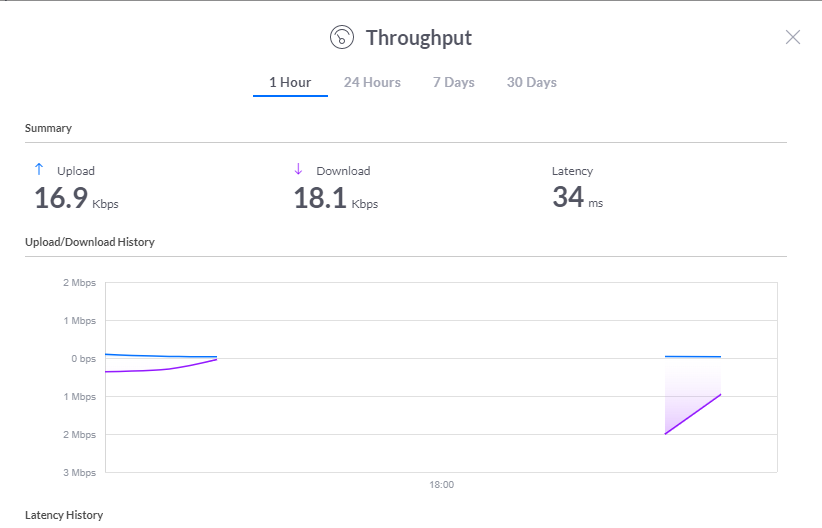Click the purple Download arrow icon
The height and width of the screenshot is (528, 822).
[298, 169]
